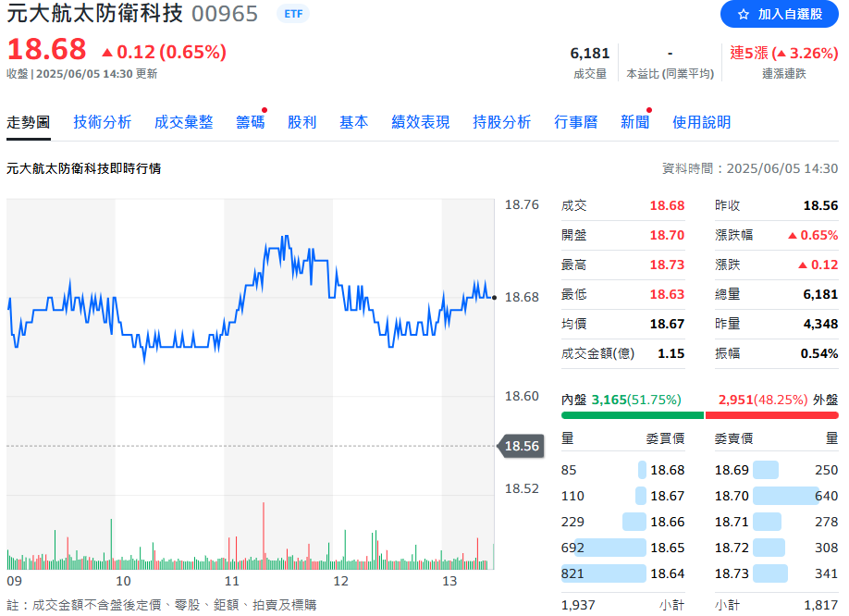Click bid price 18.65 with volume 692
This screenshot has width=849, height=616.
(x=623, y=548)
